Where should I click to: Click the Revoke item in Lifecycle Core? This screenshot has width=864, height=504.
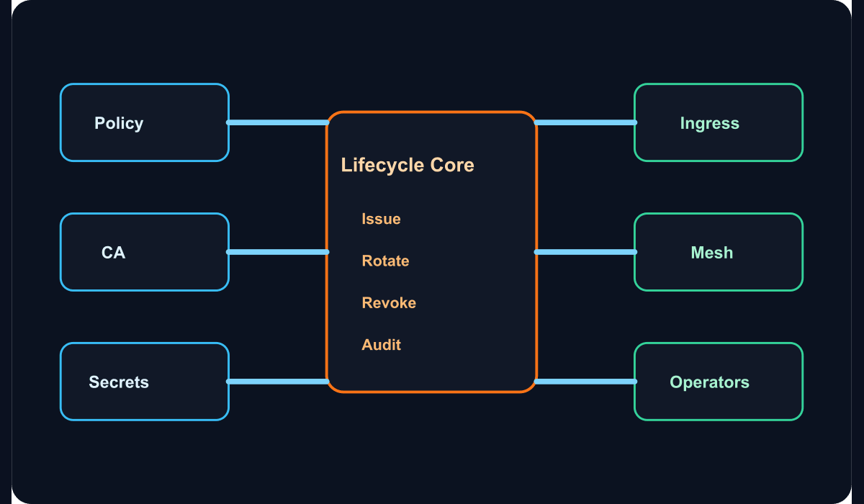389,302
